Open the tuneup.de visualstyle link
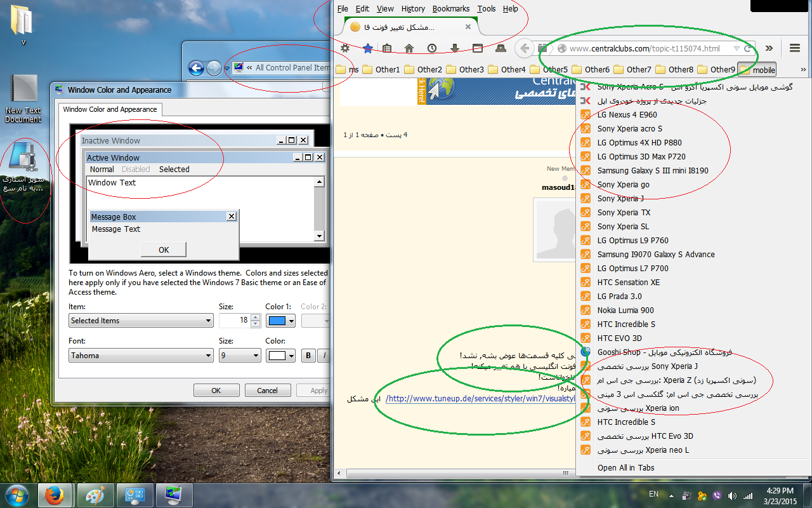This screenshot has height=508, width=812. tap(480, 399)
